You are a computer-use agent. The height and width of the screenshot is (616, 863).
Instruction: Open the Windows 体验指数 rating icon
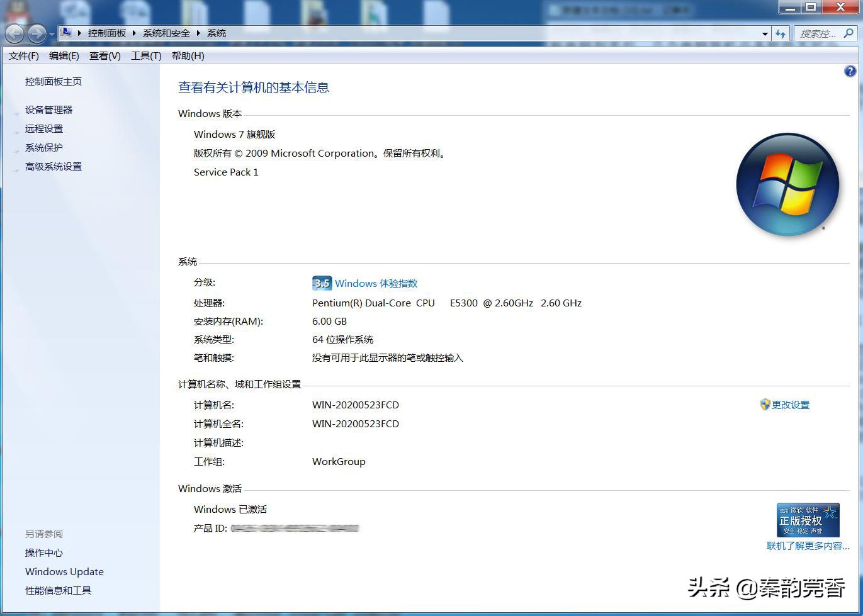pyautogui.click(x=322, y=283)
